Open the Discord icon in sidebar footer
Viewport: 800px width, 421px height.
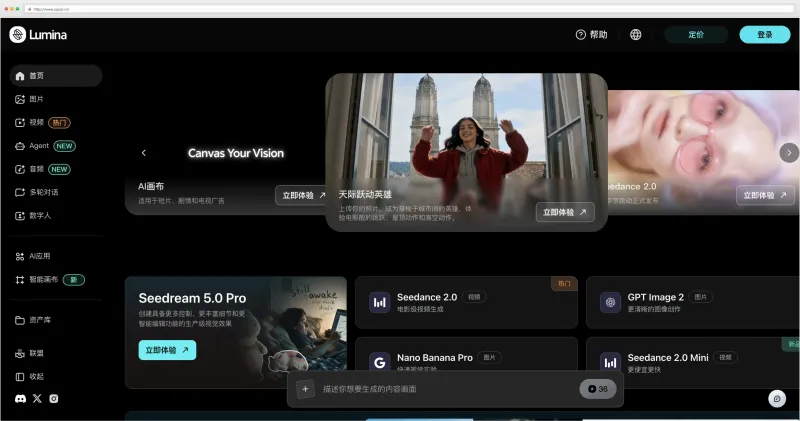tap(20, 399)
